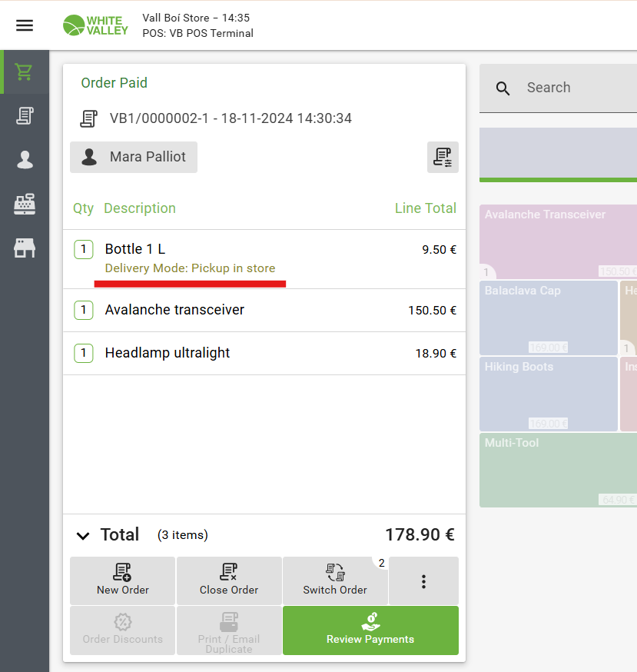This screenshot has height=672, width=637.
Task: Open the cash register sidebar icon
Action: coord(25,204)
